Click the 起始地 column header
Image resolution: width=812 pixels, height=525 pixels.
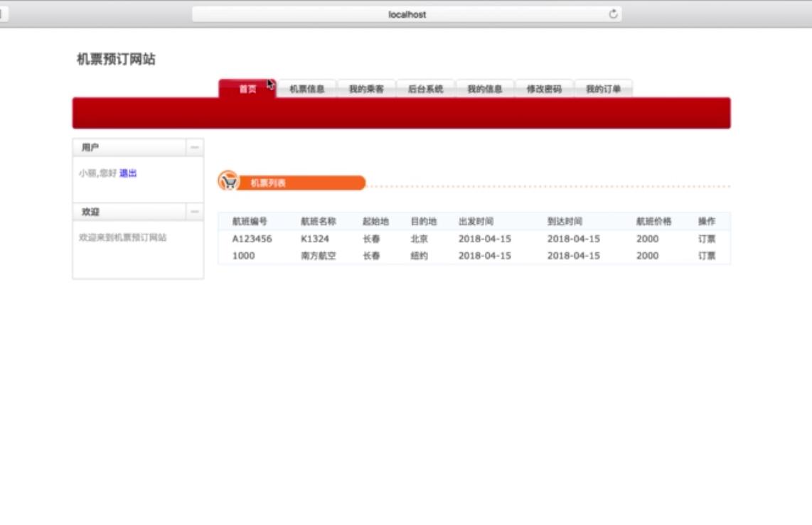[x=375, y=222]
